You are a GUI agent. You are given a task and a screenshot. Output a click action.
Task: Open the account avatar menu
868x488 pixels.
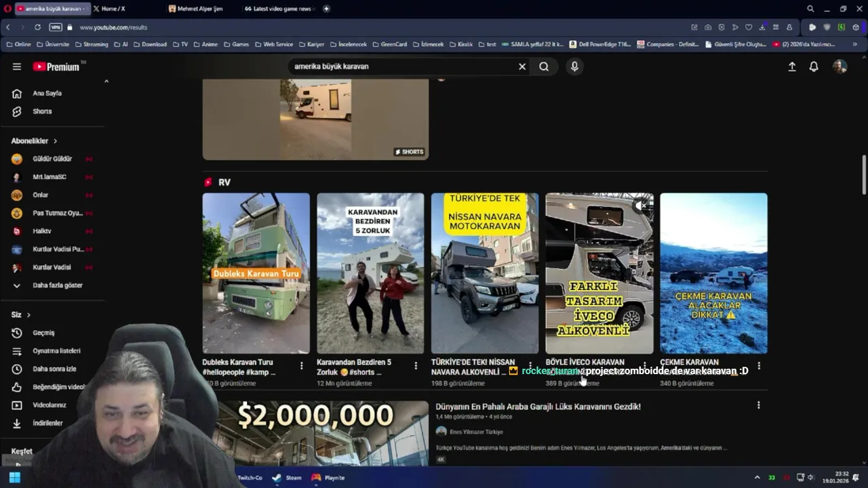[x=840, y=66]
